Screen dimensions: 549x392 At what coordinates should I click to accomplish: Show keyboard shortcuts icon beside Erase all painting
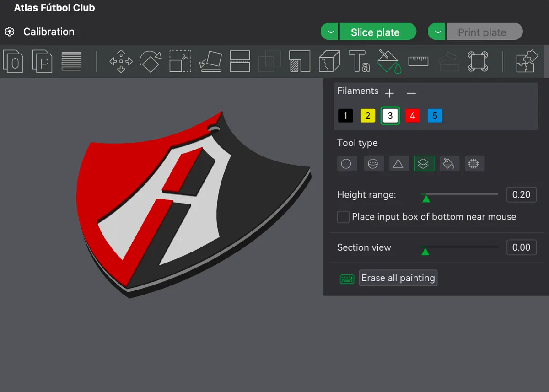click(x=347, y=279)
